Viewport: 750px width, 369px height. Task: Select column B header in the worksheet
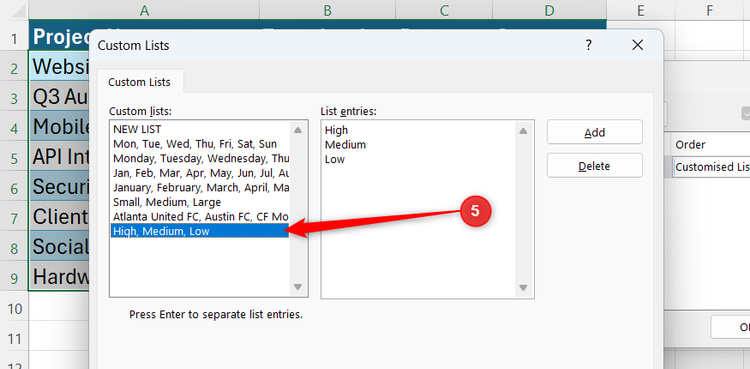pos(328,10)
